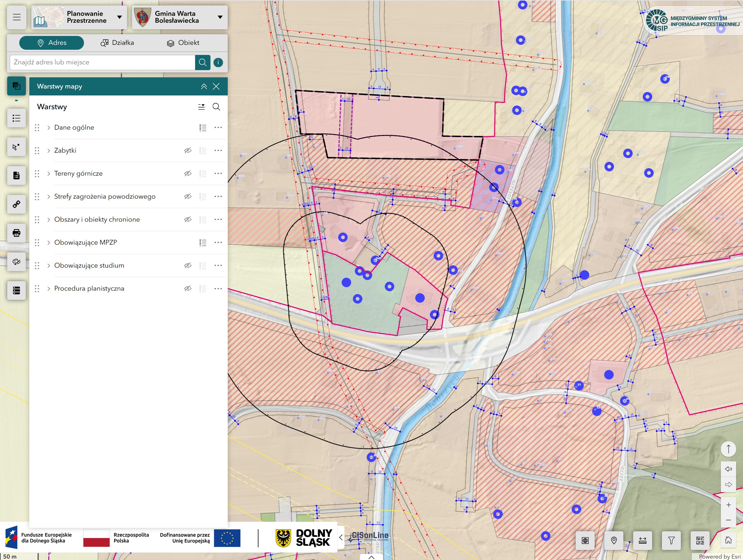Click the print tool in sidebar
The width and height of the screenshot is (743, 560).
point(16,233)
